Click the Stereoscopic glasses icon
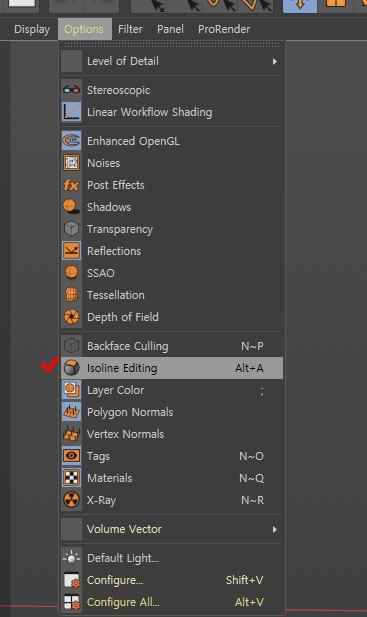The height and width of the screenshot is (617, 367). (x=71, y=90)
